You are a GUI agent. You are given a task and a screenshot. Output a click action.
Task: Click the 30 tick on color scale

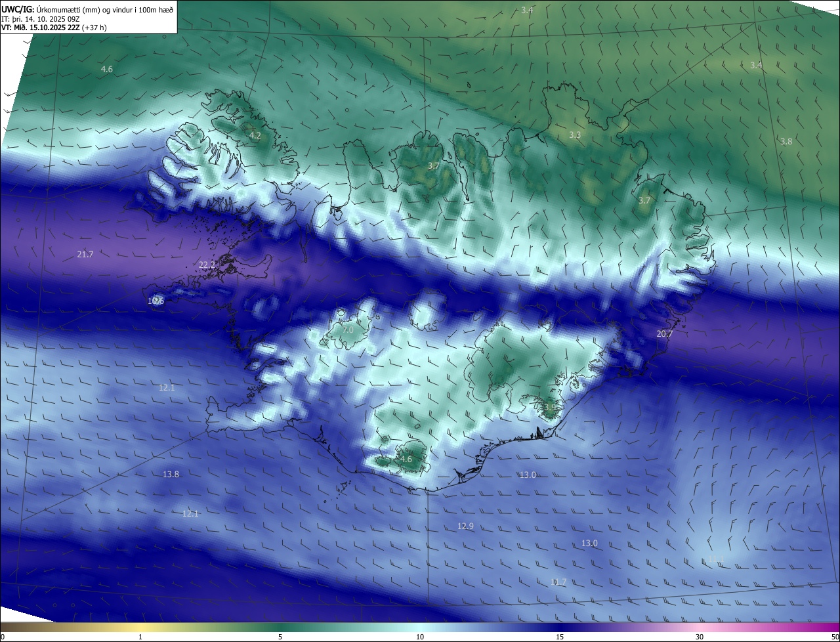[700, 637]
